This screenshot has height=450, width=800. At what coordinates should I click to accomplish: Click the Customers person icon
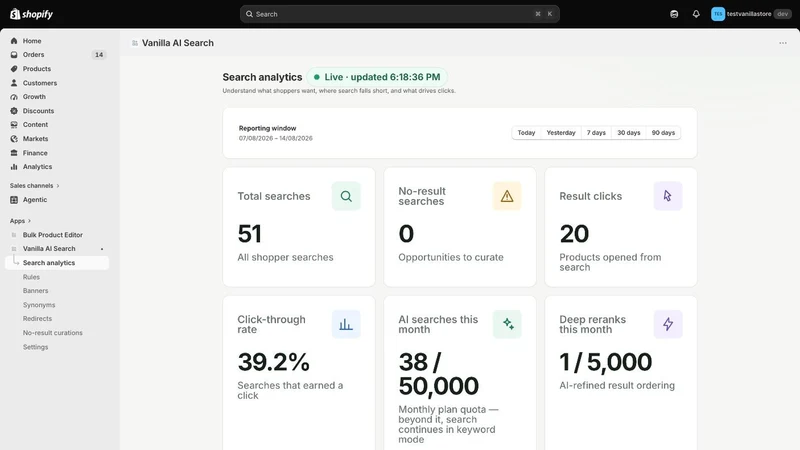14,83
